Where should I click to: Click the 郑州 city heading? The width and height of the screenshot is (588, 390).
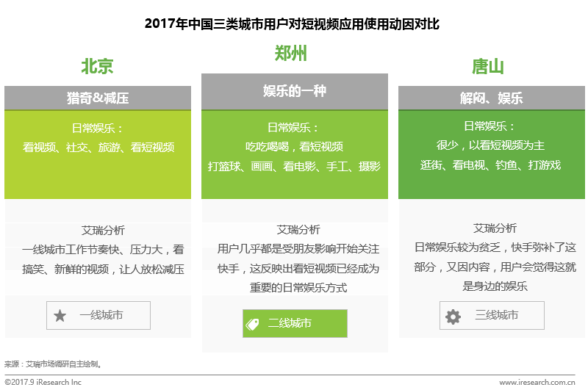click(290, 53)
